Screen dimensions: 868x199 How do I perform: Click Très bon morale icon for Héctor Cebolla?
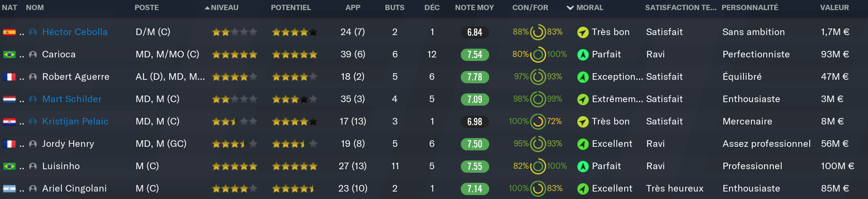click(x=583, y=32)
